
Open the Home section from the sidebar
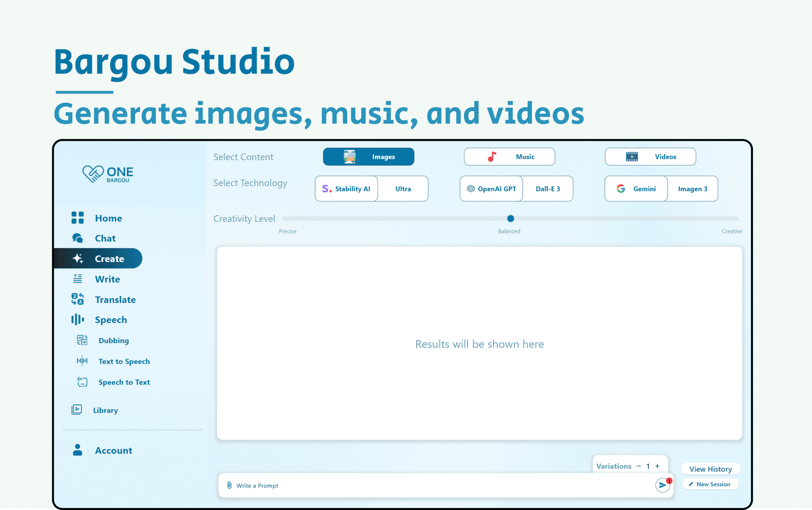77,218
